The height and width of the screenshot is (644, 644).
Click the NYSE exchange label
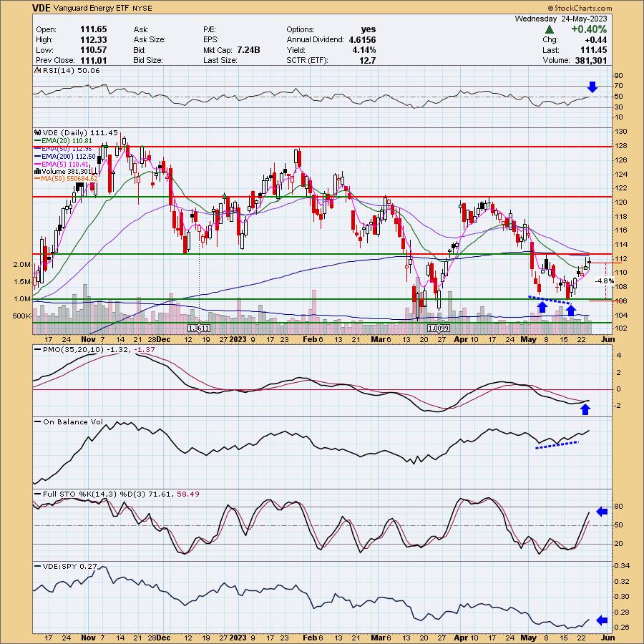142,8
